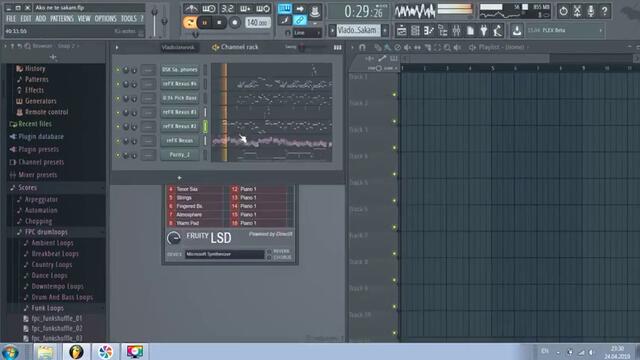Open the EDIT menu
Image resolution: width=640 pixels, height=360 pixels.
pos(26,19)
